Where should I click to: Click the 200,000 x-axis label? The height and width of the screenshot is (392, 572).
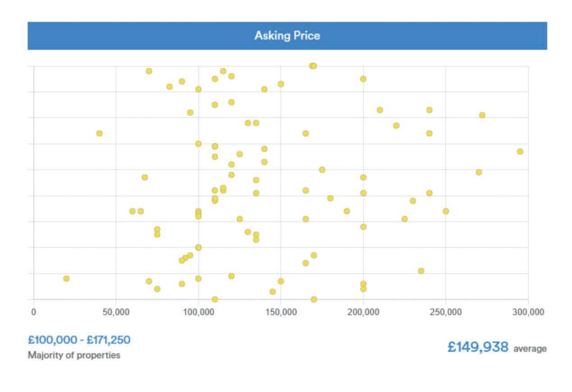coord(363,312)
